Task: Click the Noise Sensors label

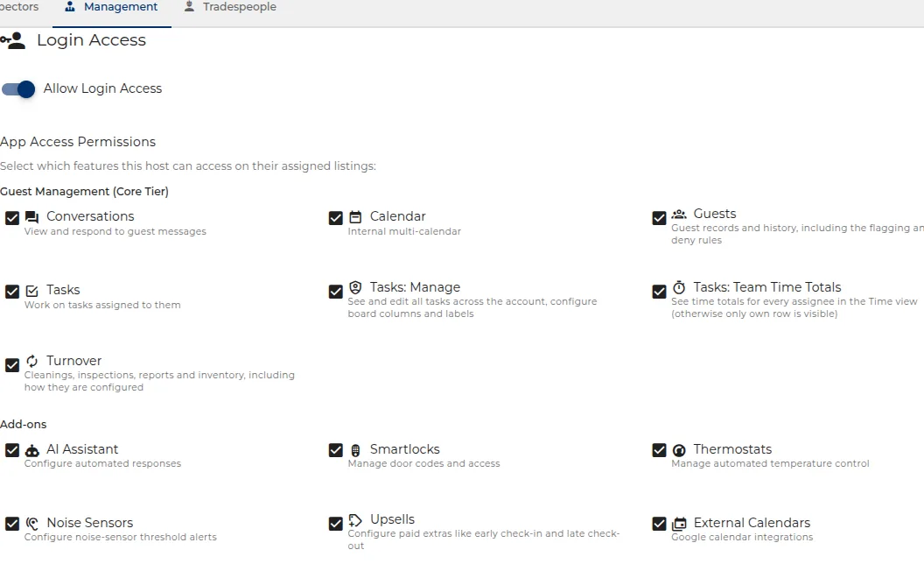Action: point(89,523)
